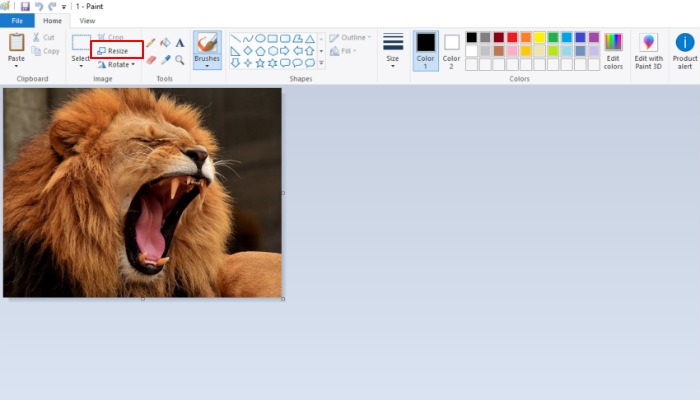Choose the Polygon shape

pyautogui.click(x=297, y=38)
